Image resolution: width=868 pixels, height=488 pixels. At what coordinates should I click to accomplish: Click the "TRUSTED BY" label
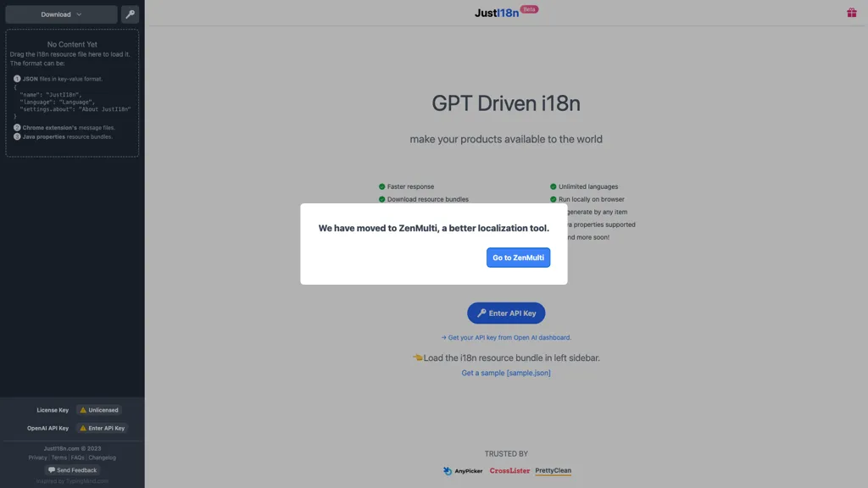(x=506, y=454)
